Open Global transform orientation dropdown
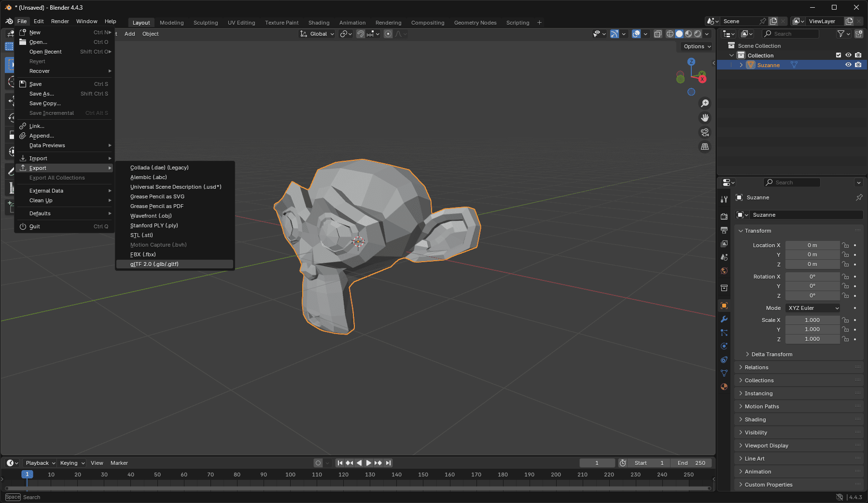868x503 pixels. click(x=317, y=34)
